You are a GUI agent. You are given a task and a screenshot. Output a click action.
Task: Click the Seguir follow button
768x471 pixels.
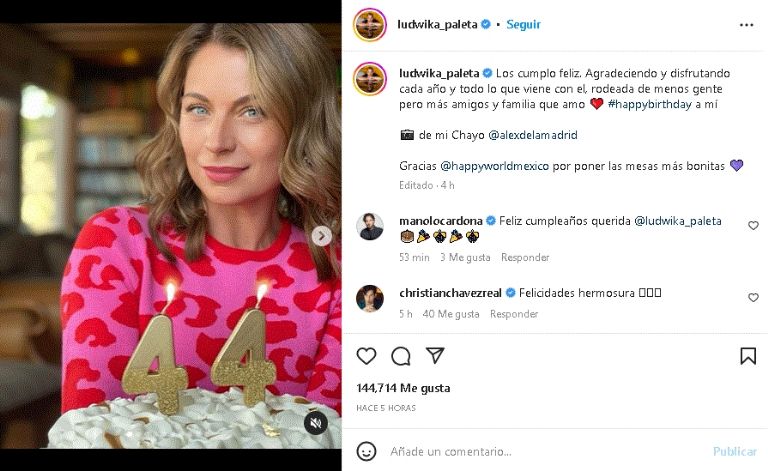(524, 24)
